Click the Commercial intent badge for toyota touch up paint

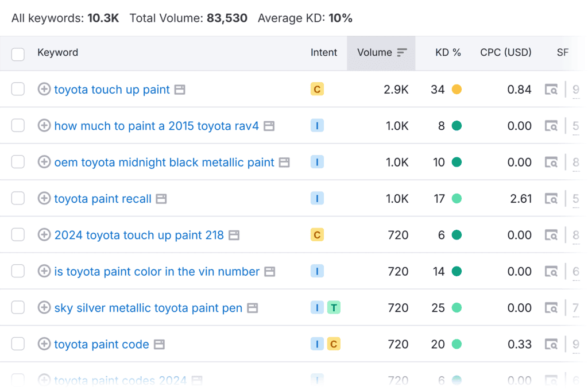coord(317,90)
